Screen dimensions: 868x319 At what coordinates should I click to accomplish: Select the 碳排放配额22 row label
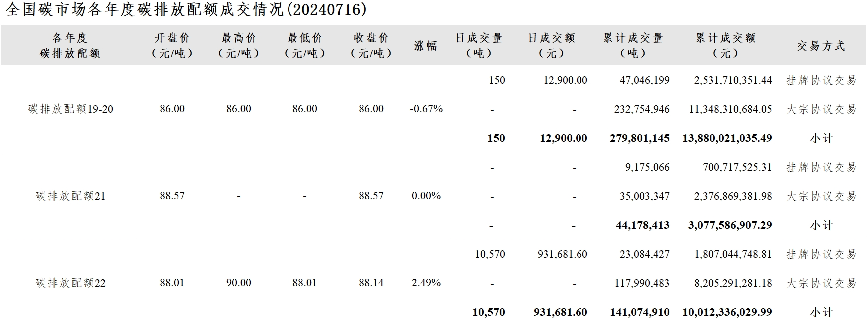pos(71,283)
